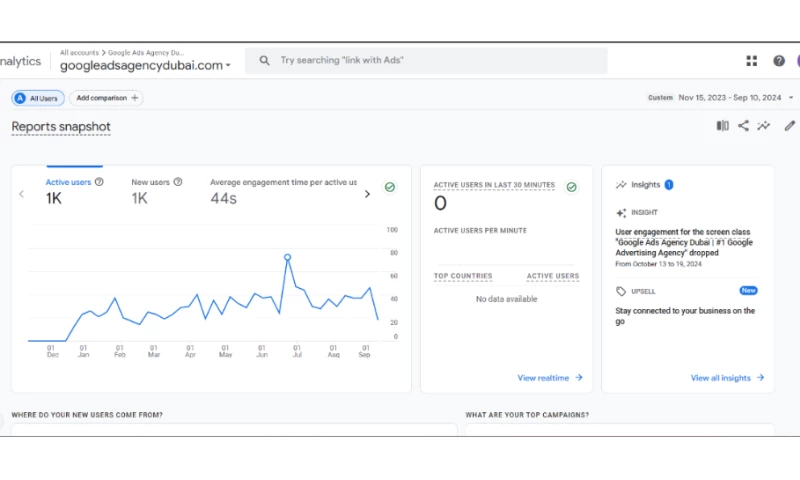Click the New badge on upsell
Screen dimensions: 800x480
748,291
